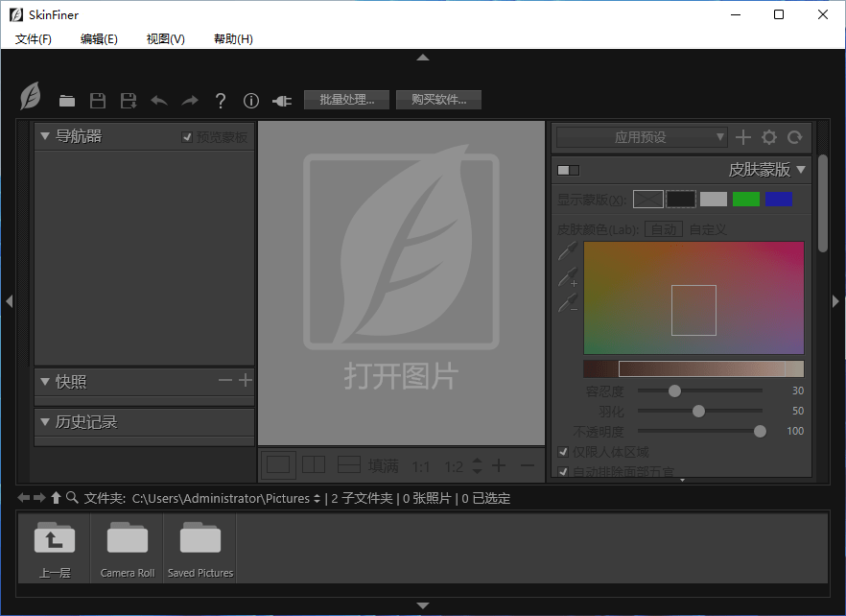Open the 应用预设 dropdown
The width and height of the screenshot is (846, 616).
click(642, 137)
